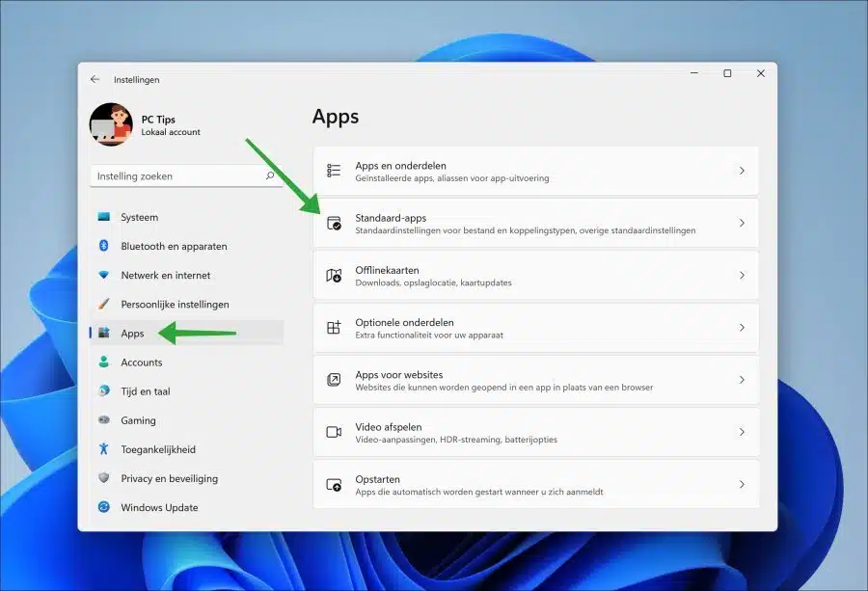The image size is (868, 591).
Task: Click the Bluetooth en apparaten icon
Action: pyautogui.click(x=103, y=246)
